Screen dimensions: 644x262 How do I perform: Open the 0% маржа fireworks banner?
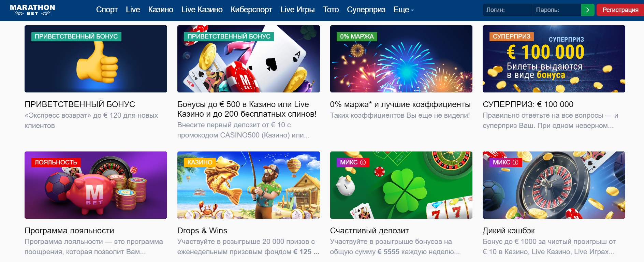click(x=401, y=59)
